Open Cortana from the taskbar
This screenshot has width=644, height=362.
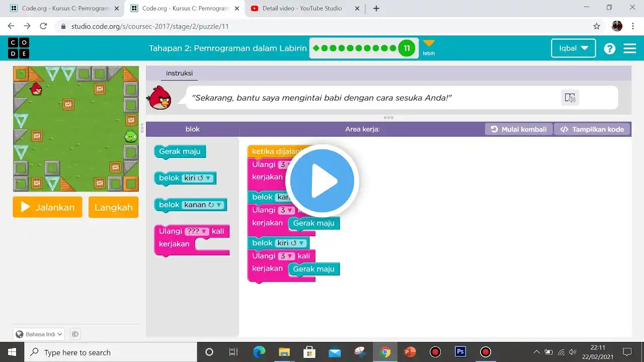pyautogui.click(x=209, y=352)
